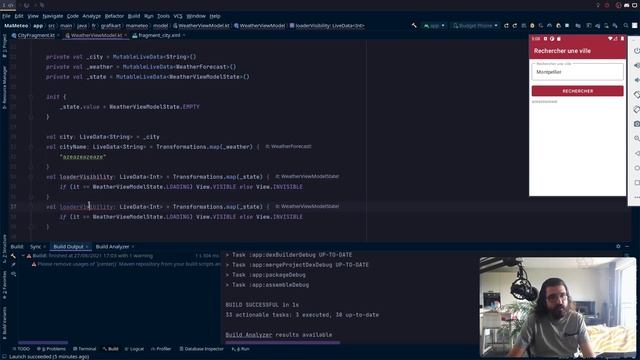Select MaMeteo in the breadcrumb bar

point(16,25)
